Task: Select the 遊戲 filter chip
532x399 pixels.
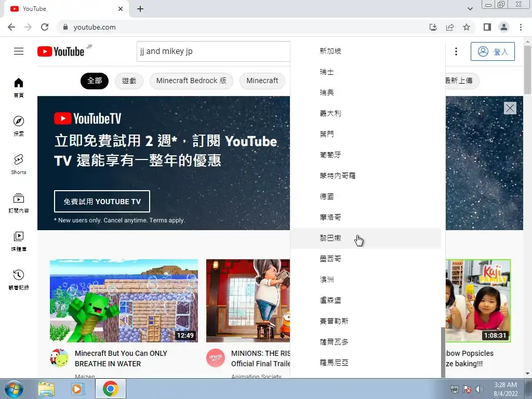Action: point(129,81)
